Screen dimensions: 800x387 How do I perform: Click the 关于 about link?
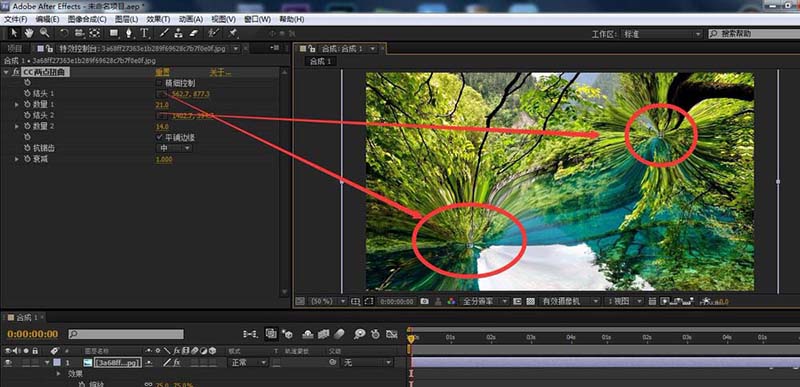click(220, 72)
